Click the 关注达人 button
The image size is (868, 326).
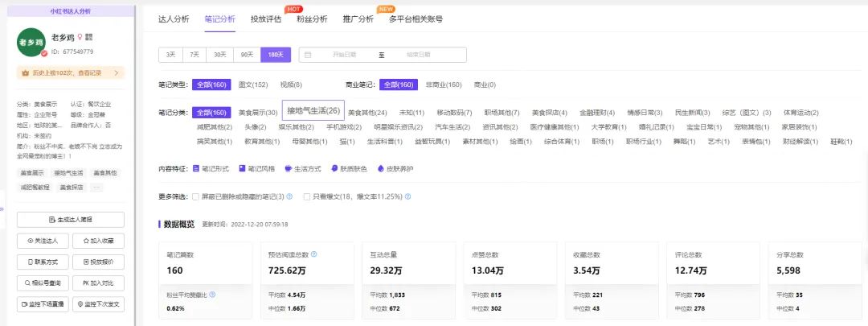pyautogui.click(x=43, y=241)
